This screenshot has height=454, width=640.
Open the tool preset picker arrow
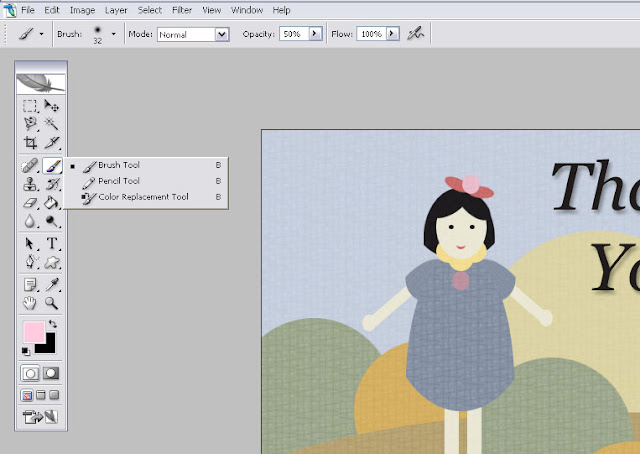pos(41,34)
